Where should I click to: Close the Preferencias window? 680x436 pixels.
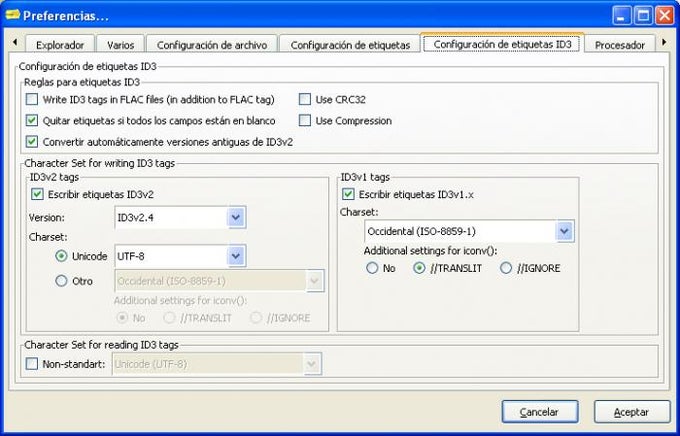tap(664, 16)
